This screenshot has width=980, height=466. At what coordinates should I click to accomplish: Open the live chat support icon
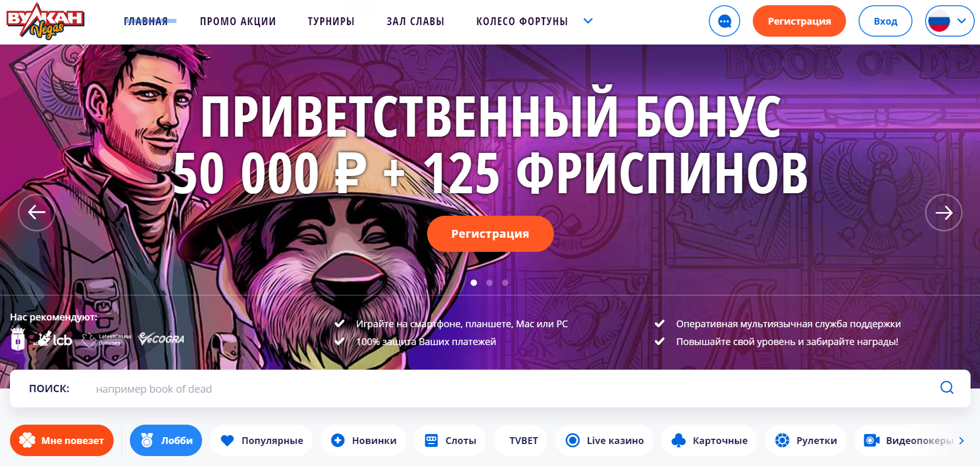(x=724, y=21)
